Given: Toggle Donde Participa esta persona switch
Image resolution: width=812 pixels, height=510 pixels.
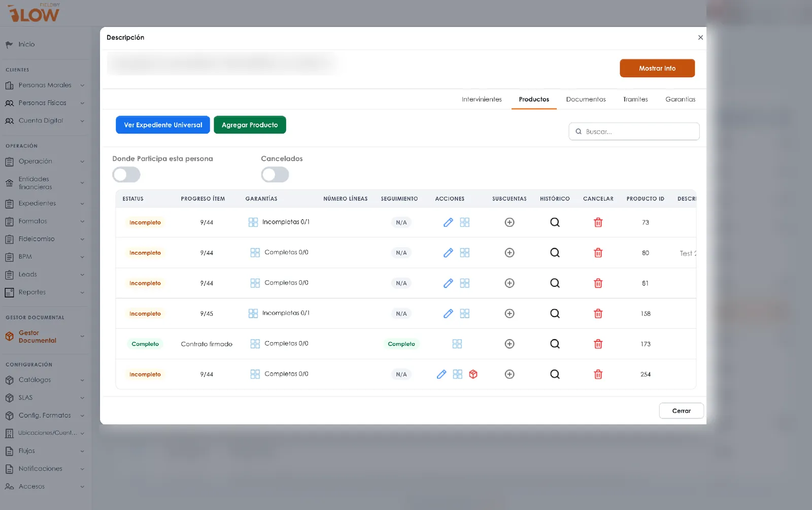Looking at the screenshot, I should (126, 175).
